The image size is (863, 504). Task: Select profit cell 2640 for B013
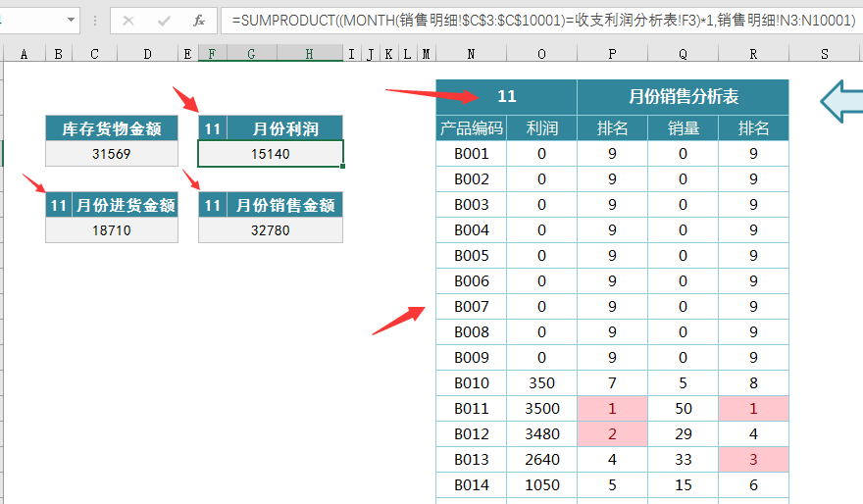541,460
